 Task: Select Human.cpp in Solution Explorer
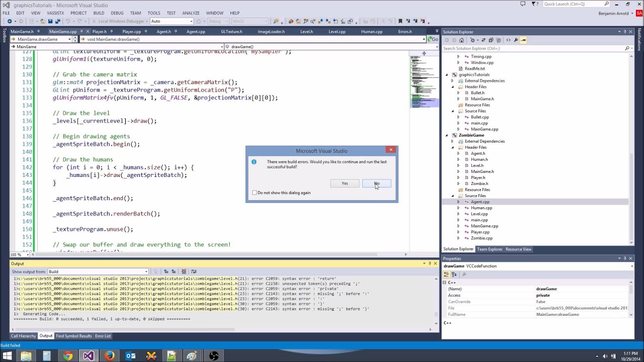click(481, 208)
